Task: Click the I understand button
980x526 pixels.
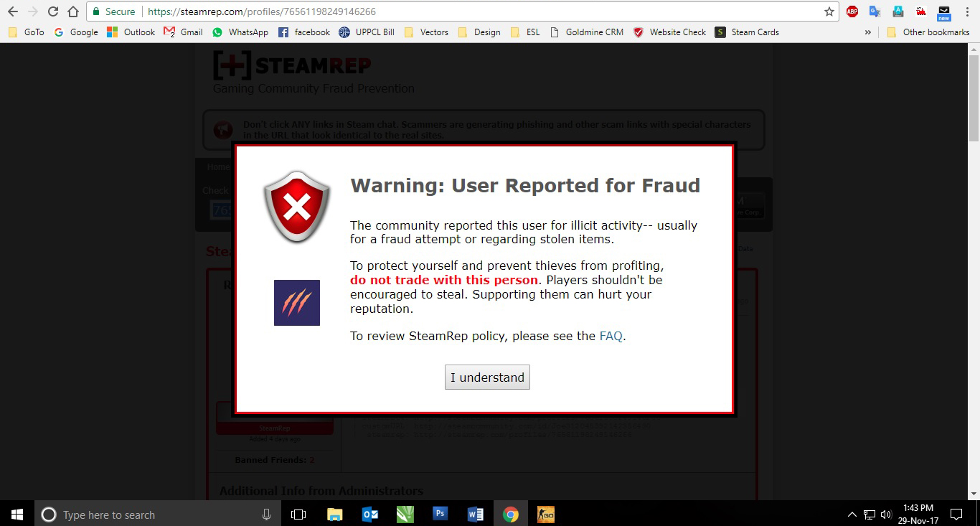Action: tap(487, 377)
